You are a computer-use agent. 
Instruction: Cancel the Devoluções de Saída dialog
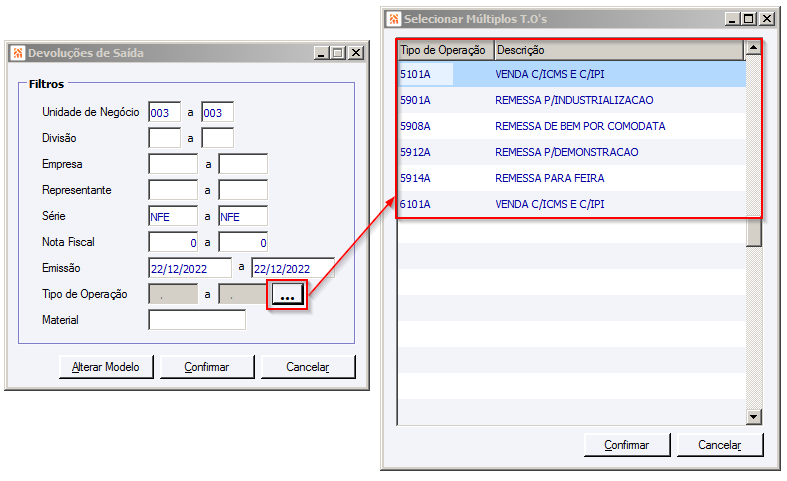(308, 367)
